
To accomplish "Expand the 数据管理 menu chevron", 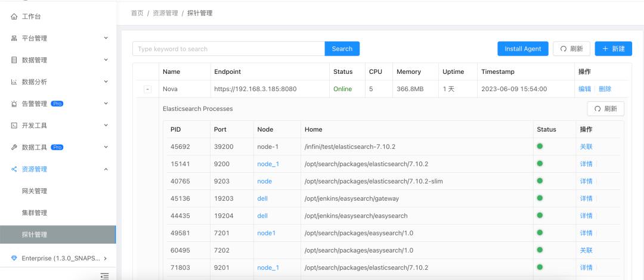I will click(x=106, y=60).
